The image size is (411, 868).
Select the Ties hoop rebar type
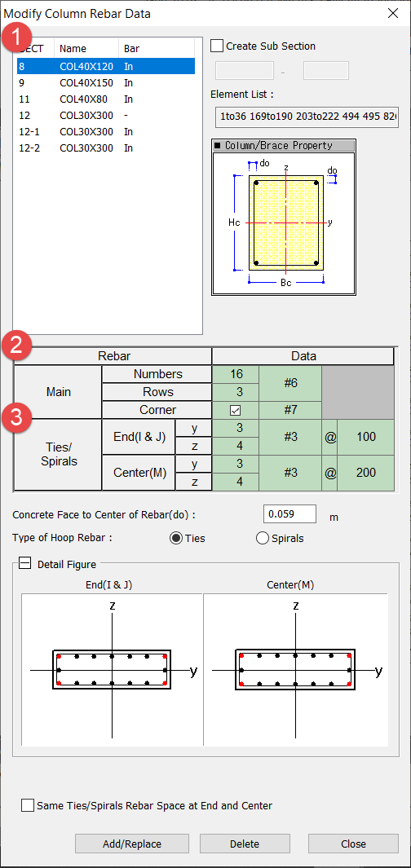(176, 538)
